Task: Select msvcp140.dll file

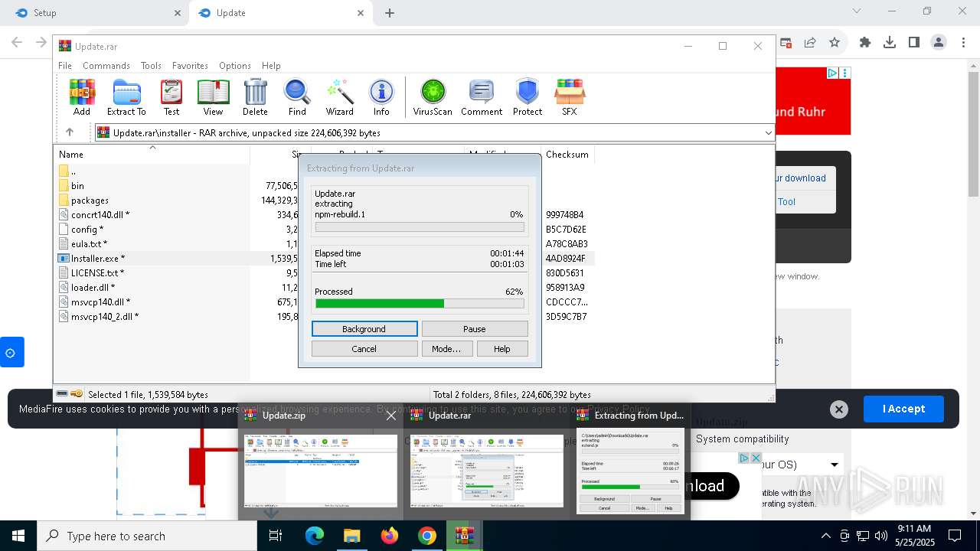Action: point(100,302)
